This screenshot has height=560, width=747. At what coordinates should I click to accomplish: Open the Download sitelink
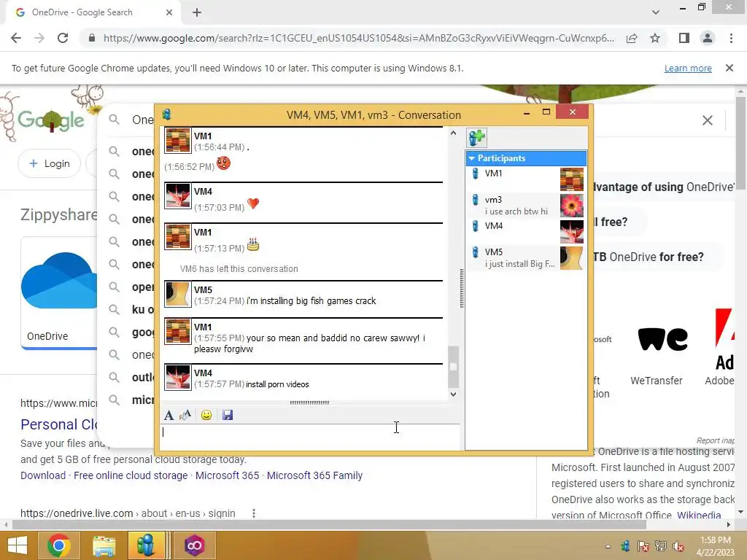pyautogui.click(x=43, y=475)
